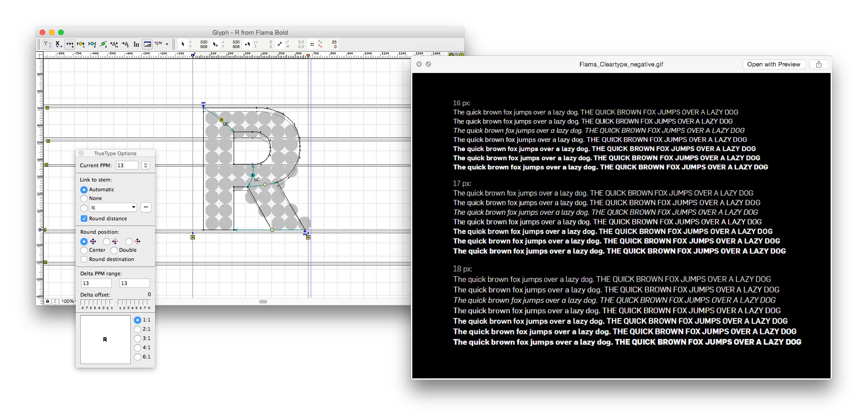
Task: Click the arrow-with-node position icon
Action: tap(215, 44)
